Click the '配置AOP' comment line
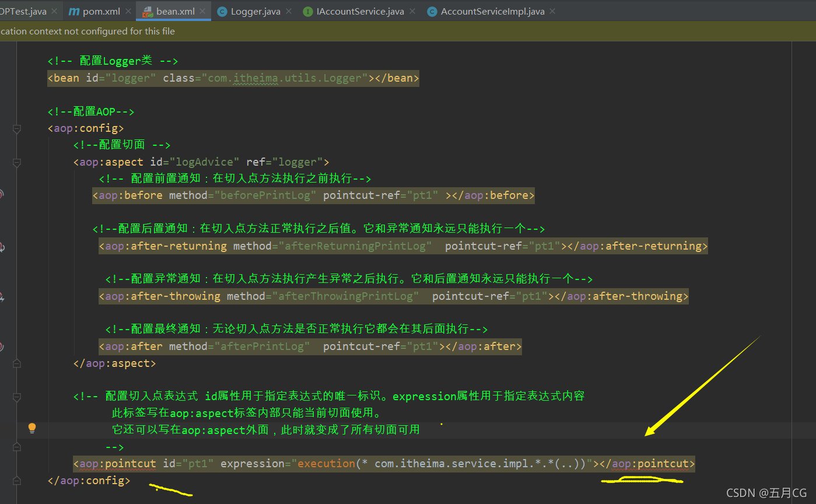Image resolution: width=816 pixels, height=504 pixels. pyautogui.click(x=91, y=111)
